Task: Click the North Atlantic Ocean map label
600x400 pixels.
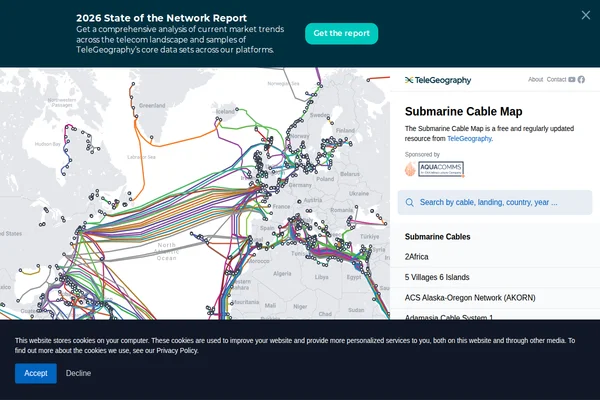Action: point(166,251)
